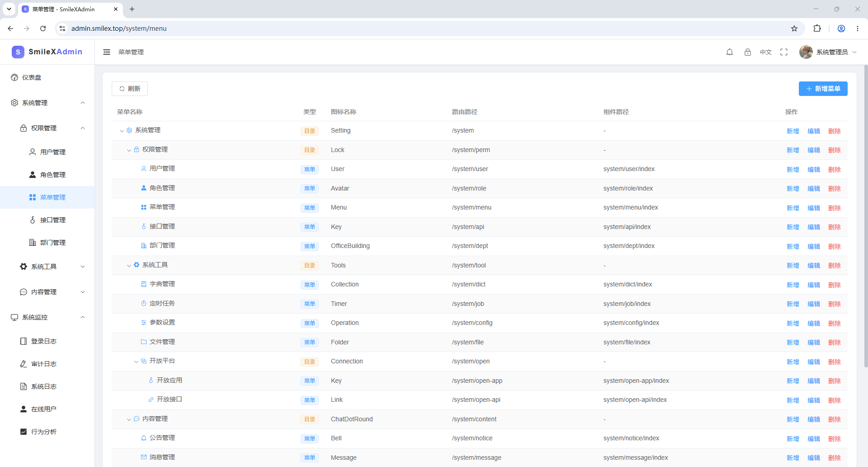
Task: Collapse the 开放平台 tree row
Action: tap(136, 362)
